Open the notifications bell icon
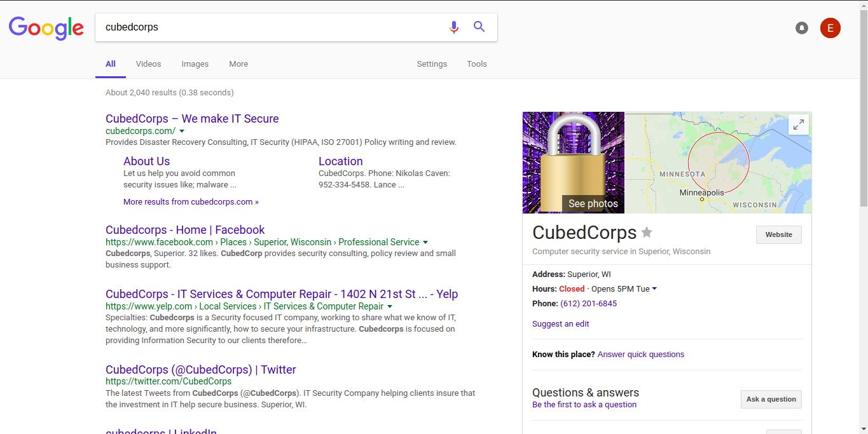868x434 pixels. click(802, 28)
